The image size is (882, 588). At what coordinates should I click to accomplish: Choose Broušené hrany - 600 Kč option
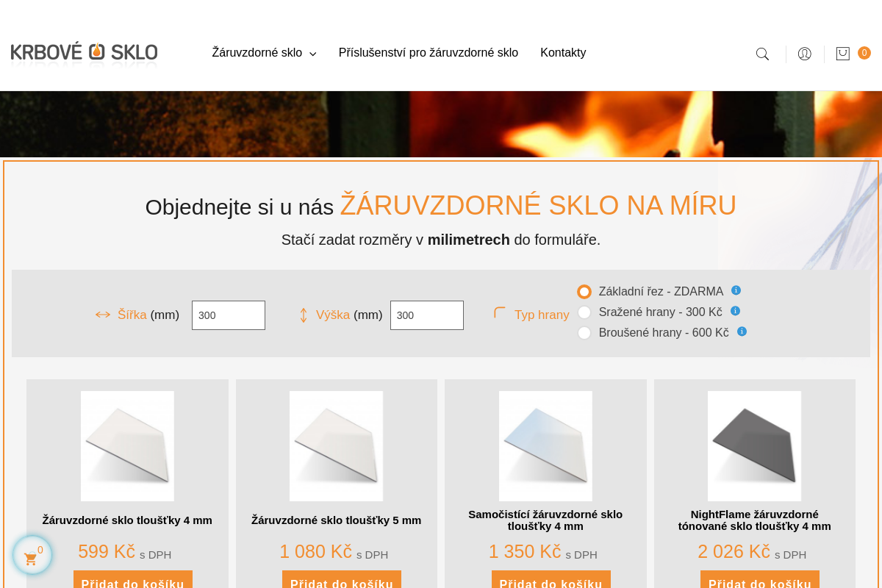(584, 333)
